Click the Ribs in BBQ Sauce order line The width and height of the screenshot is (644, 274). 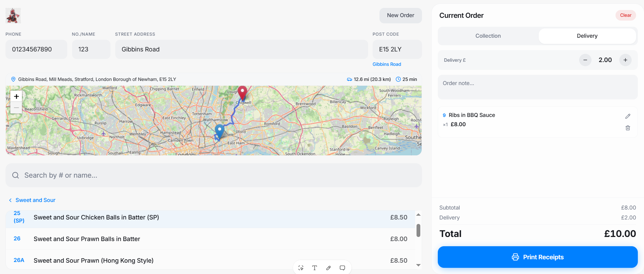pos(538,122)
